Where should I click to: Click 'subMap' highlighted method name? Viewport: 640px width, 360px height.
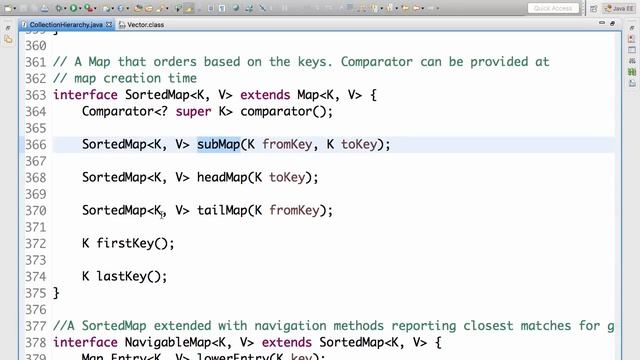219,144
